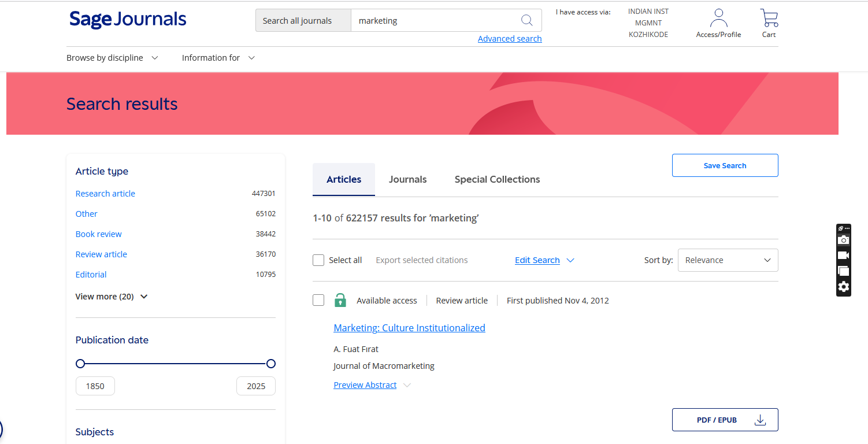
Task: Check the Select all checkbox
Action: pyautogui.click(x=318, y=260)
